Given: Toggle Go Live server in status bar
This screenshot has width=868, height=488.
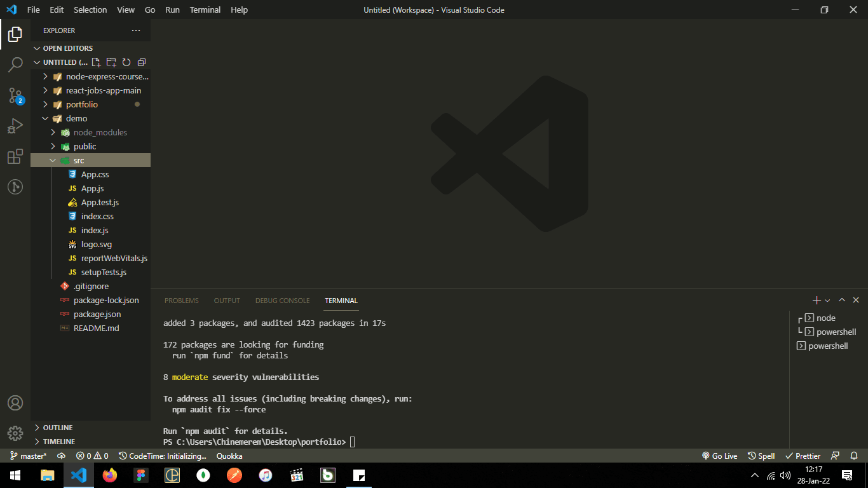Looking at the screenshot, I should pos(719,456).
